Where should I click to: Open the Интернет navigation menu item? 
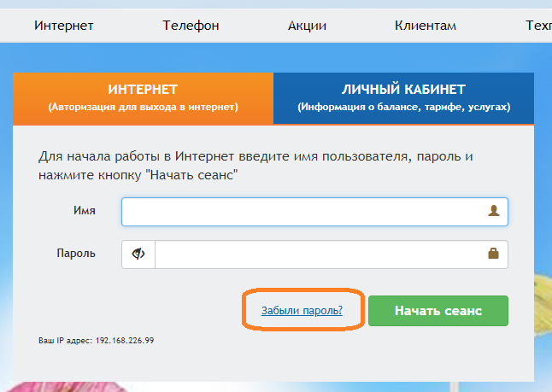[64, 26]
